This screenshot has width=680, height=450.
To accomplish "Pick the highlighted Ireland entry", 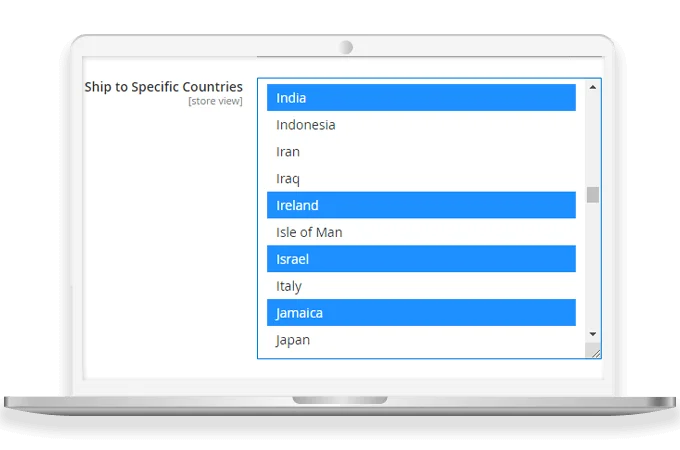I will [420, 205].
